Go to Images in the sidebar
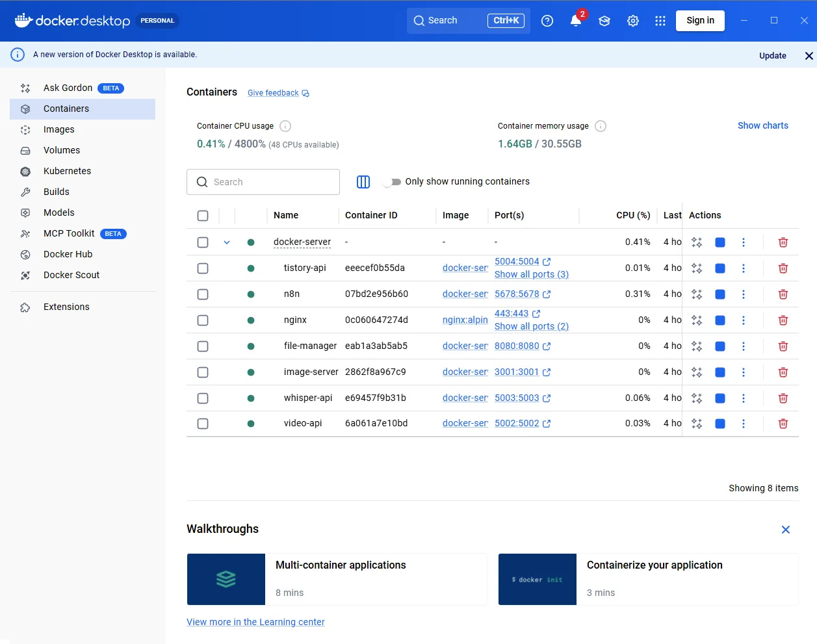Screen dimensions: 817x644 83,130
